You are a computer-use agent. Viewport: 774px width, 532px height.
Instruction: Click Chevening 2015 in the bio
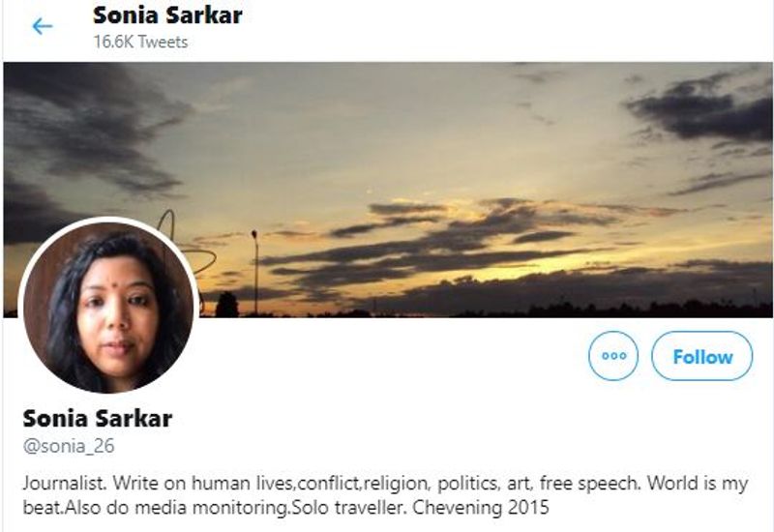[481, 507]
